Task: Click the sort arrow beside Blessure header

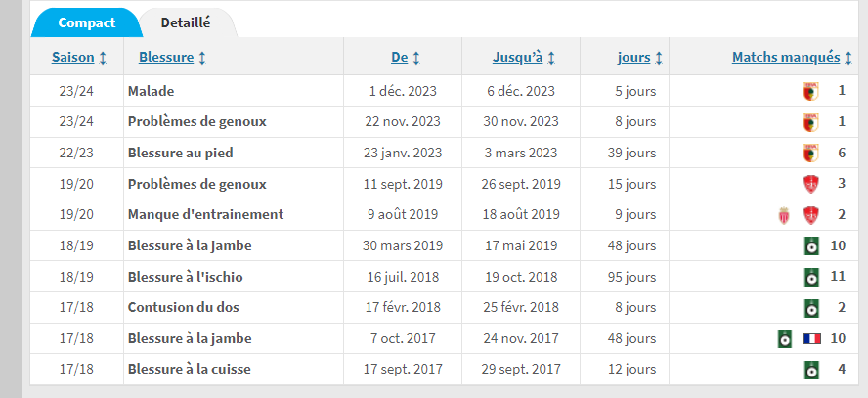Action: 202,58
